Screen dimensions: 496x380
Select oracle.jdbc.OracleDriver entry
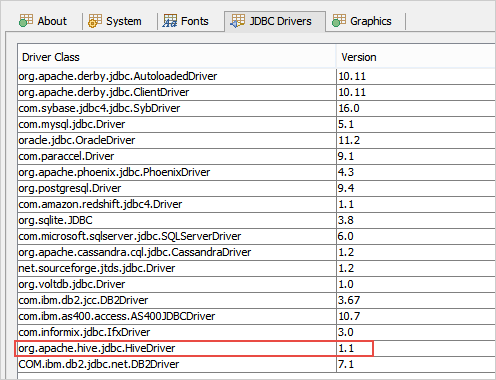(x=257, y=140)
